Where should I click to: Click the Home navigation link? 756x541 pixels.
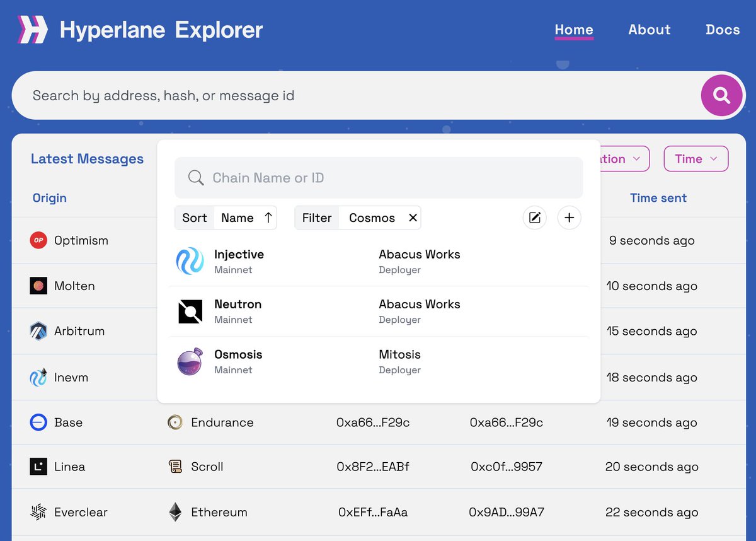click(x=574, y=30)
